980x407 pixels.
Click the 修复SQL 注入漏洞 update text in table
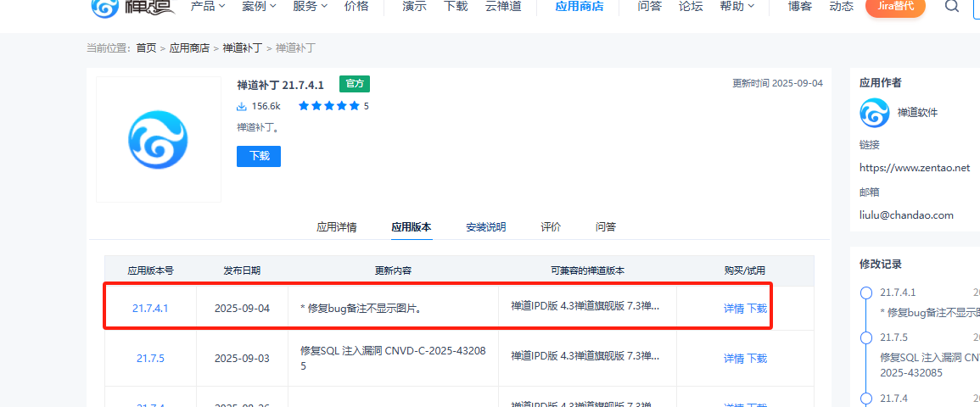point(393,359)
